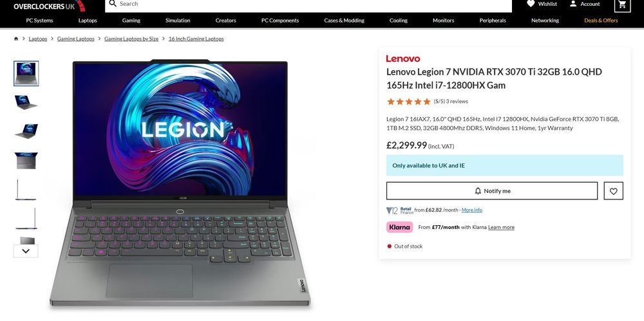This screenshot has width=644, height=321.
Task: Open More info finance link
Action: [x=471, y=210]
